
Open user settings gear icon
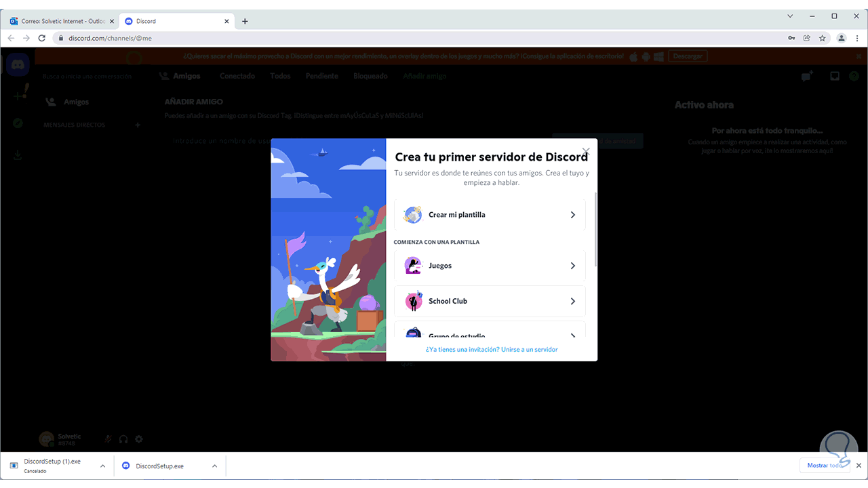click(x=139, y=439)
